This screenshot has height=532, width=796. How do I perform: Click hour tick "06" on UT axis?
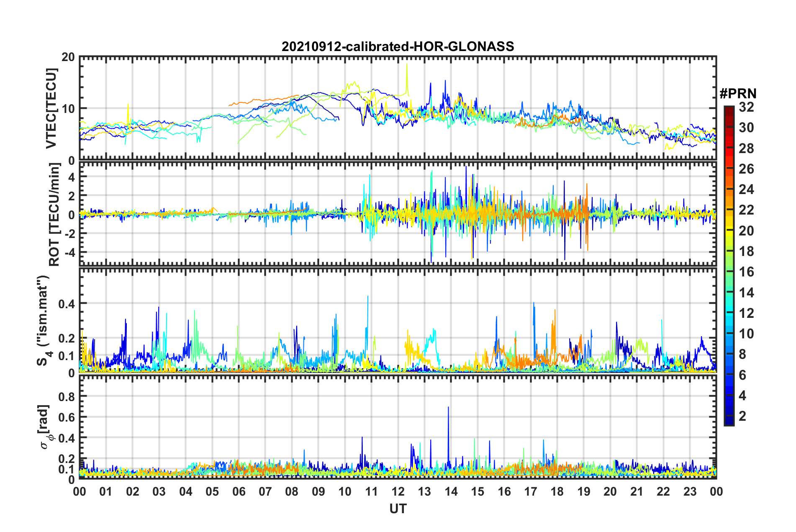pos(239,491)
